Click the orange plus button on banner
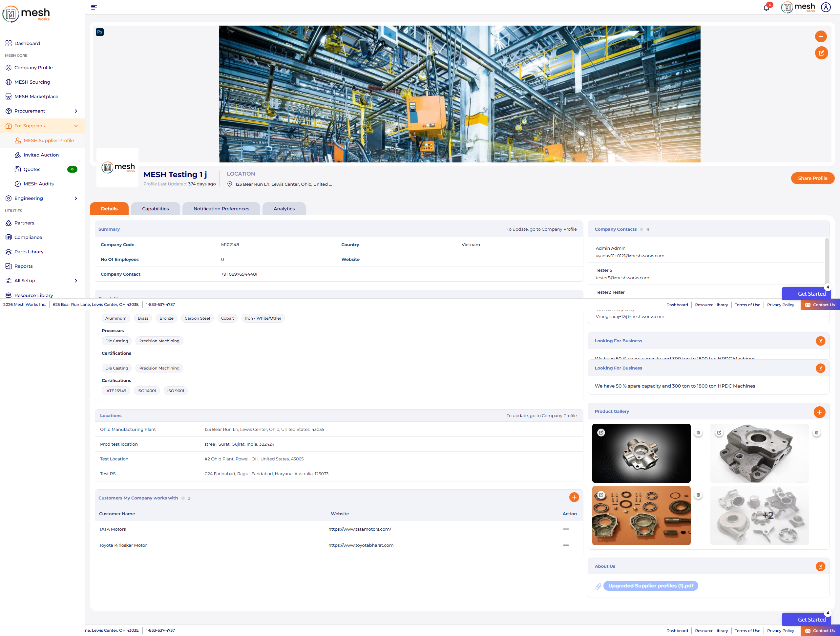840x636 pixels. point(821,36)
